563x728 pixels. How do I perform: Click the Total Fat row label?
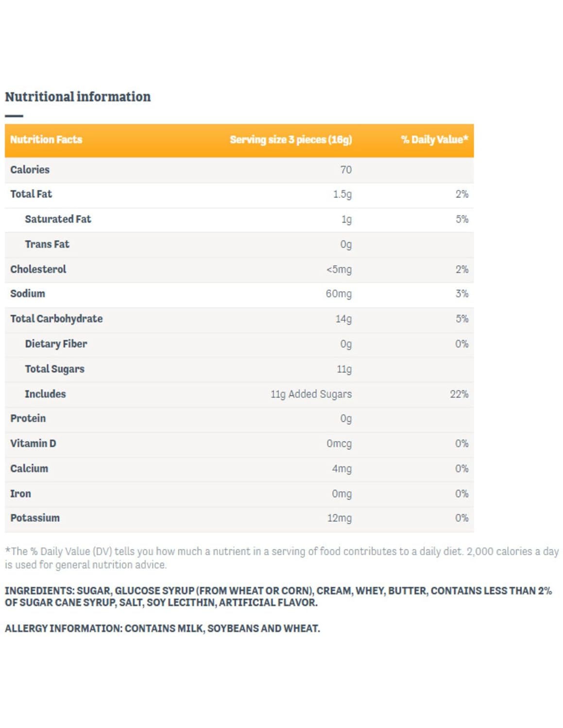pyautogui.click(x=31, y=194)
